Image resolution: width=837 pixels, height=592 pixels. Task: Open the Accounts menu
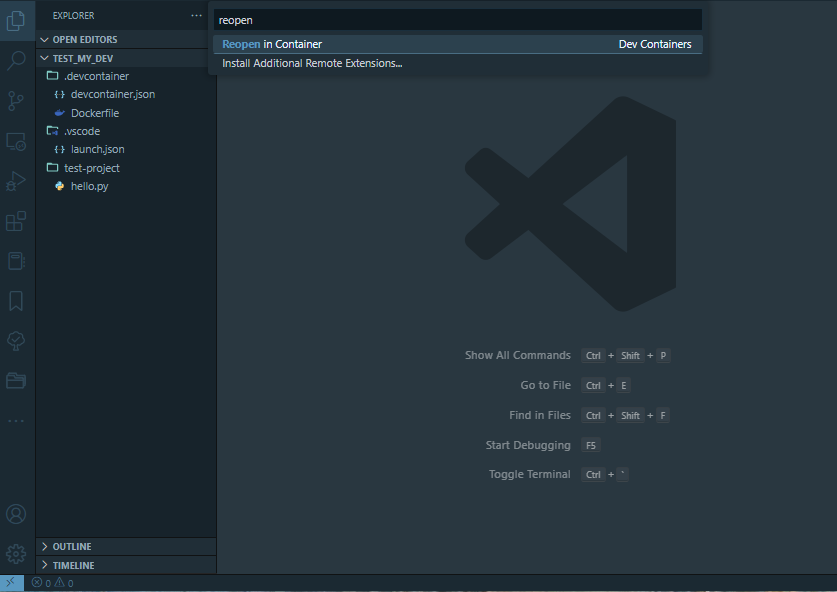[x=16, y=514]
